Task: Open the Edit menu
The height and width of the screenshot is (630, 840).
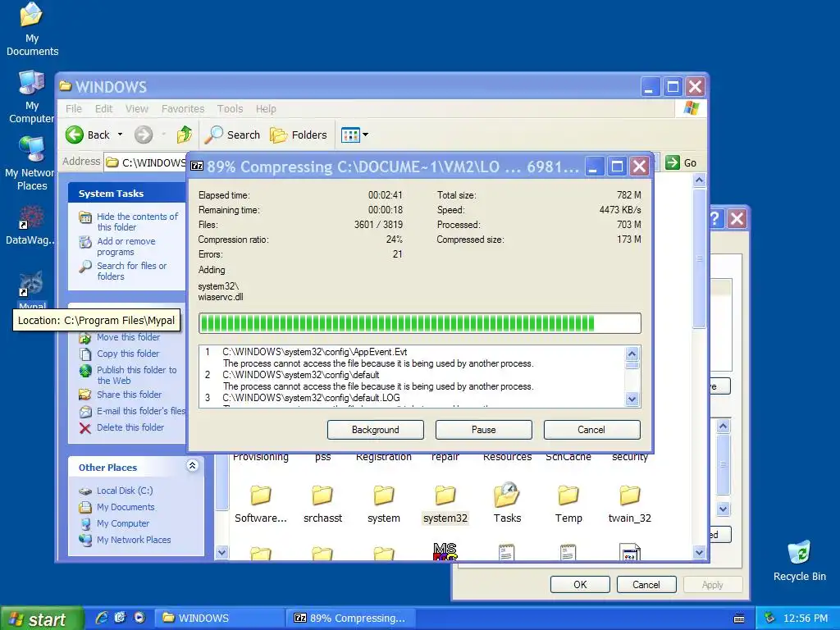Action: [x=103, y=109]
